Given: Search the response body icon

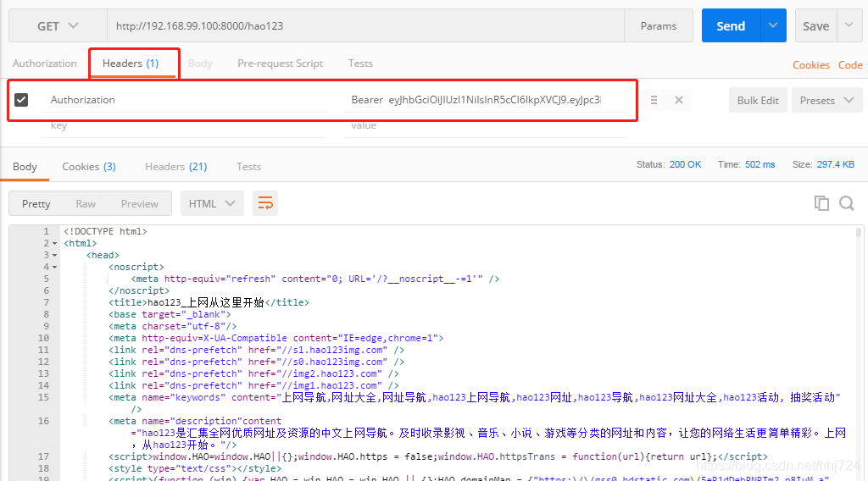Looking at the screenshot, I should (x=847, y=203).
